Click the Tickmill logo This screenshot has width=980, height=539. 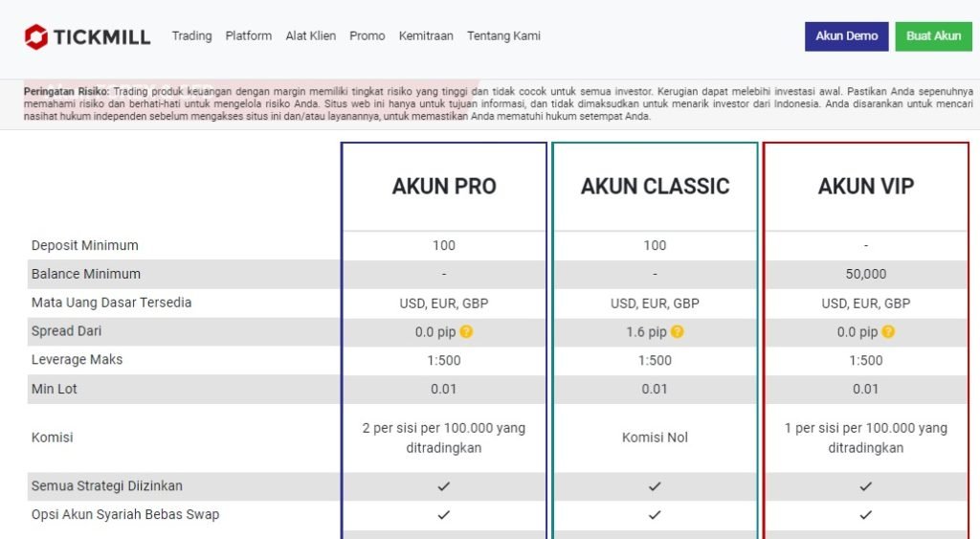[x=87, y=37]
